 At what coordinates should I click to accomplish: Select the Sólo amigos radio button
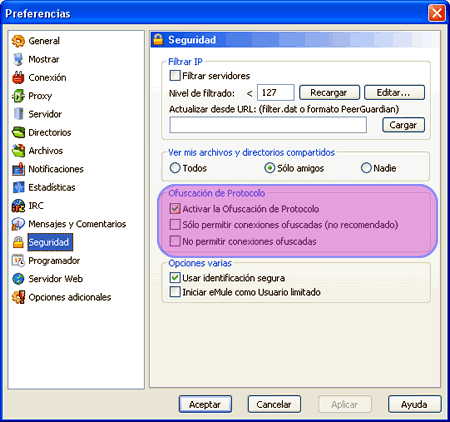click(269, 168)
